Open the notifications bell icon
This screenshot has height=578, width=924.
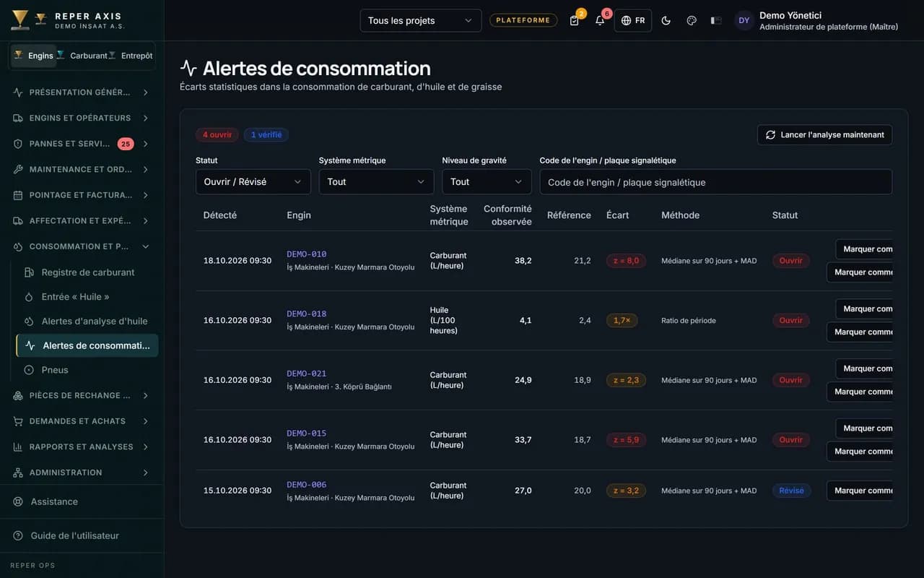coord(600,20)
